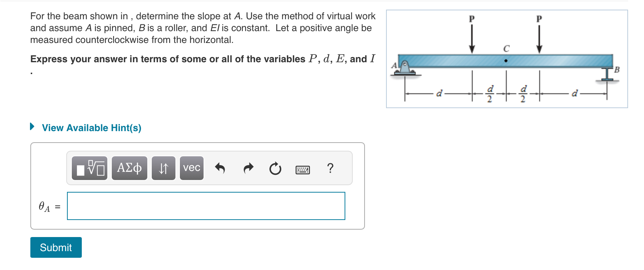Viewport: 644px width, 270px height.
Task: Open equation editor help via the question mark
Action: pyautogui.click(x=330, y=169)
